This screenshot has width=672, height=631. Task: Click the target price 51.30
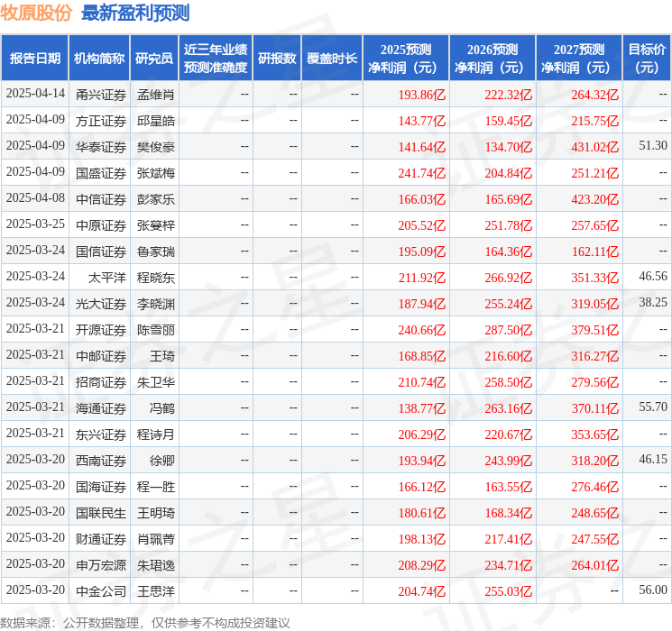pyautogui.click(x=653, y=146)
